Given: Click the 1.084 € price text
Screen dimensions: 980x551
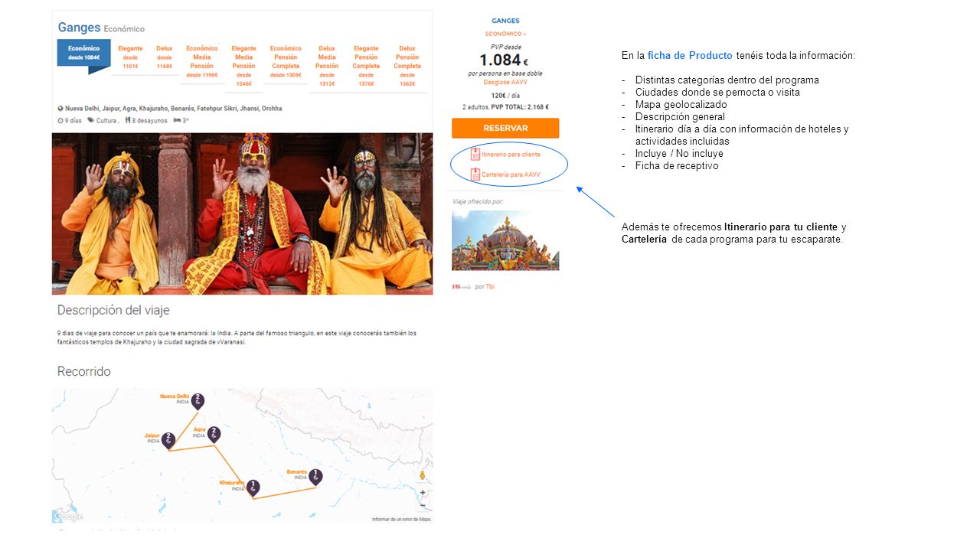Looking at the screenshot, I should point(504,60).
